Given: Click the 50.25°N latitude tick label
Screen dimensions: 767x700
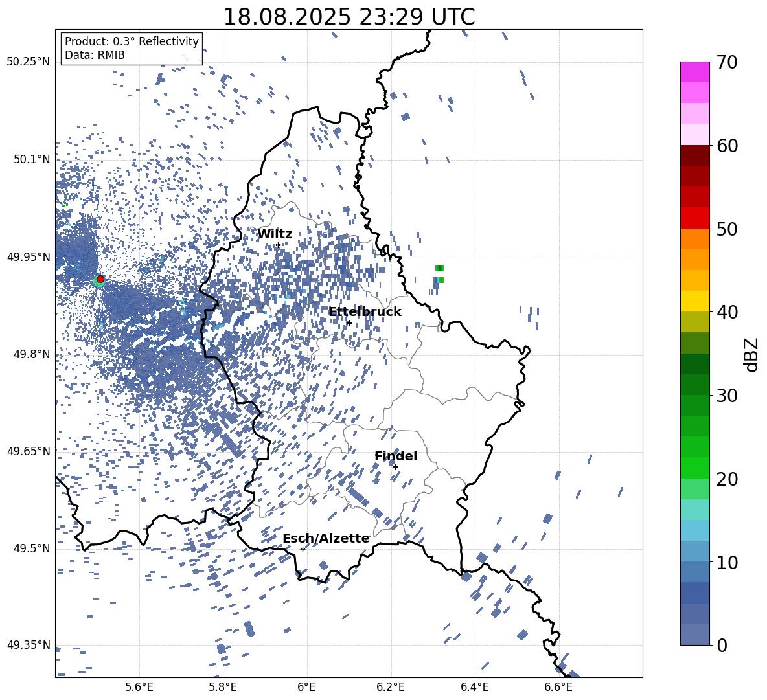Looking at the screenshot, I should click(x=29, y=62).
